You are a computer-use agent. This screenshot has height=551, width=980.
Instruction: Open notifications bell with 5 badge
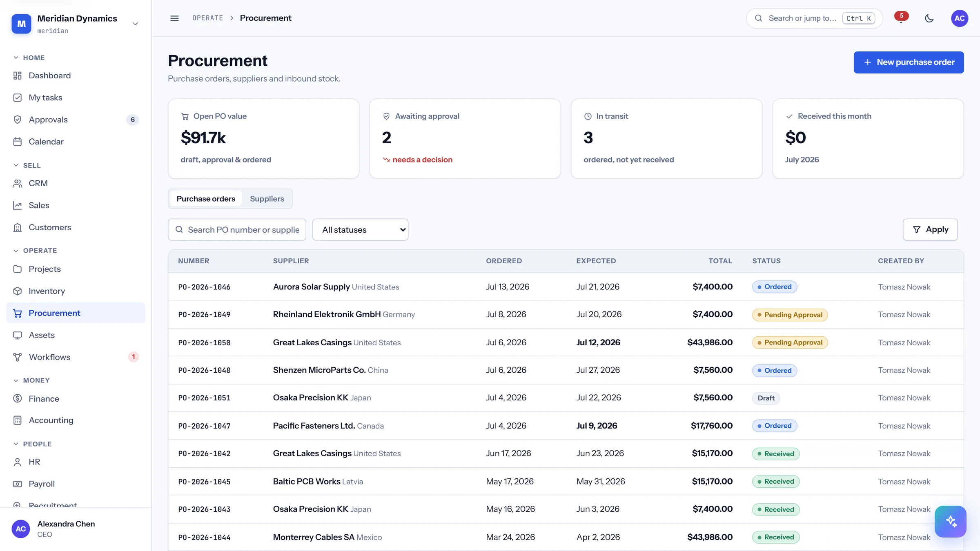point(901,18)
